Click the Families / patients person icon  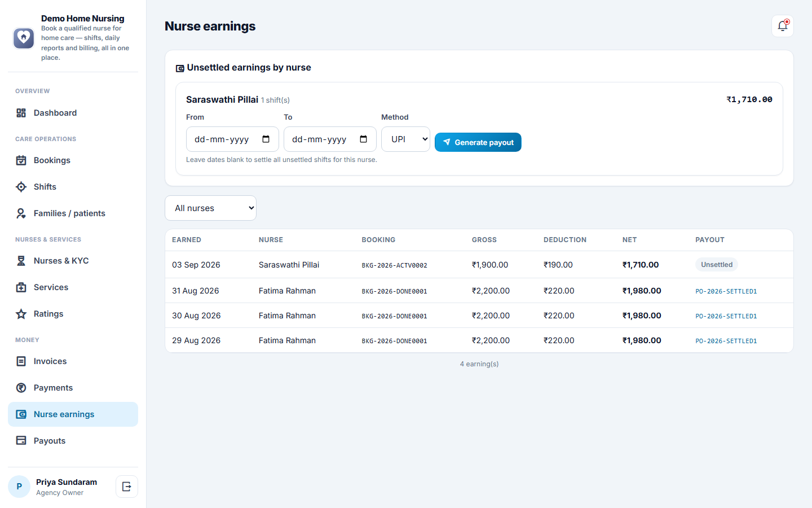(21, 213)
